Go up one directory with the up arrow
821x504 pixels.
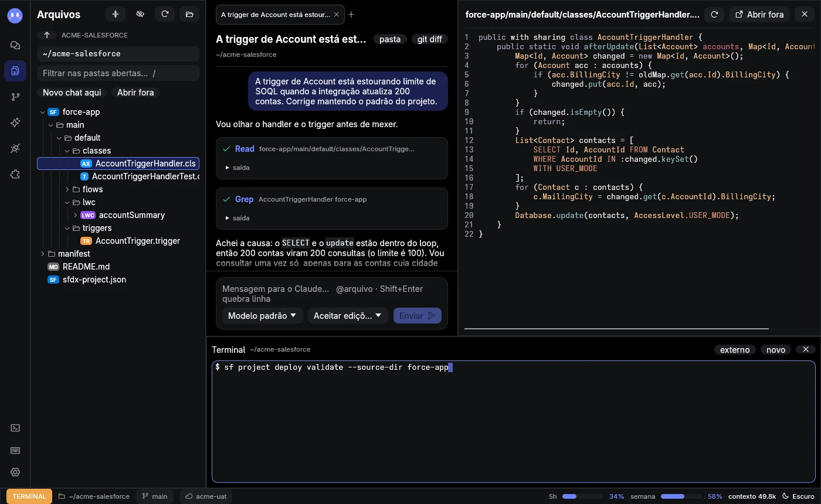click(x=47, y=35)
